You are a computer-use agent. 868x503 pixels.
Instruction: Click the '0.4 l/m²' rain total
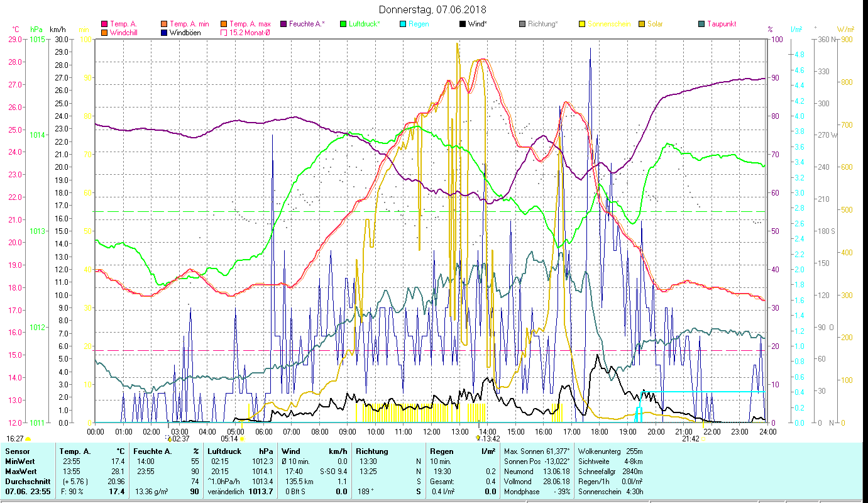[444, 492]
